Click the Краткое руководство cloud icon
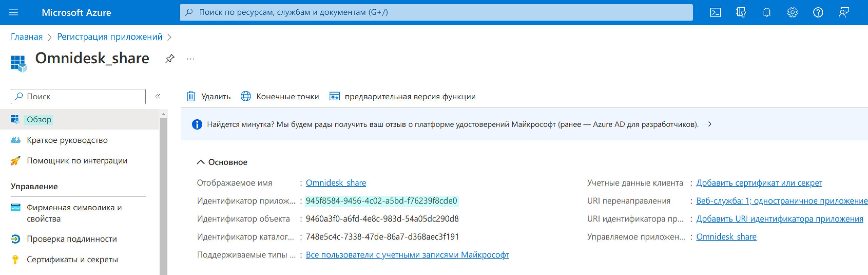The width and height of the screenshot is (868, 275). tap(15, 140)
